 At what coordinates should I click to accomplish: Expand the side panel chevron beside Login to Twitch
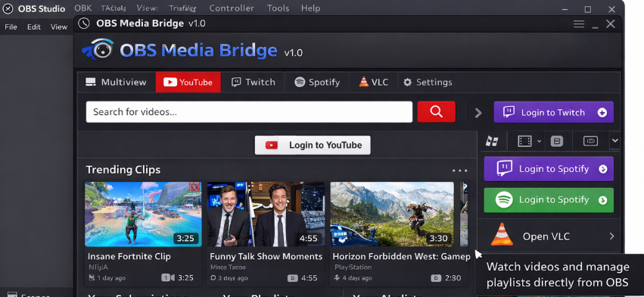(x=478, y=113)
